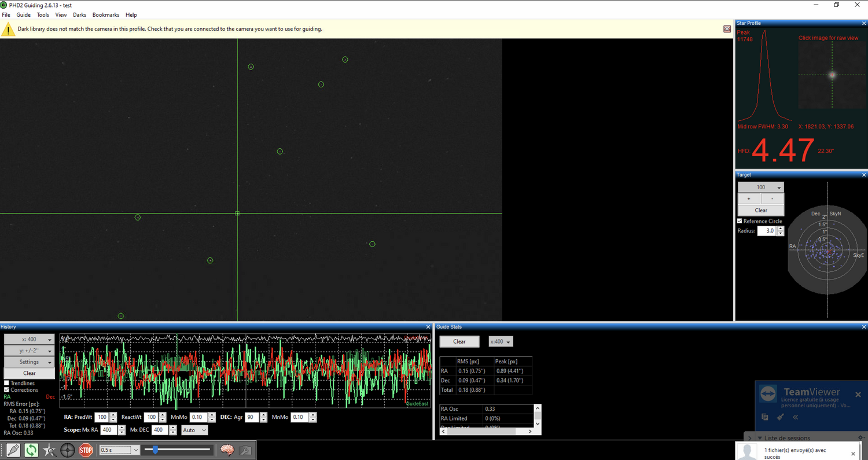Open the Target panel 100 dropdown
The width and height of the screenshot is (868, 460).
(x=761, y=187)
